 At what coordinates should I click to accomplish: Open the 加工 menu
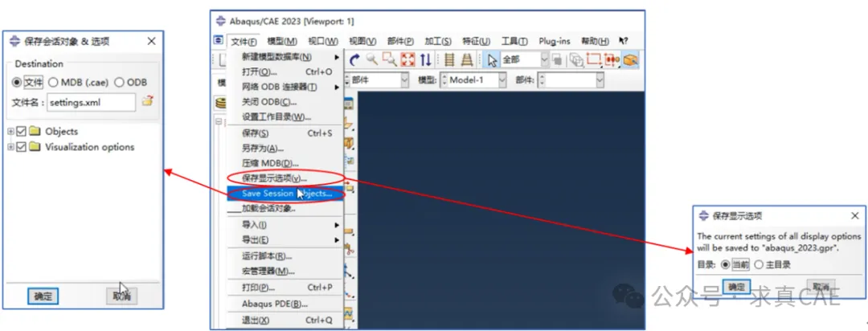[x=439, y=42]
